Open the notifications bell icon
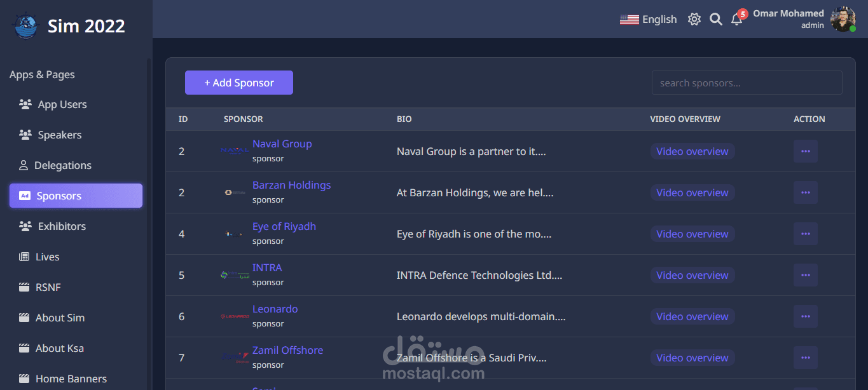This screenshot has height=390, width=868. 736,20
